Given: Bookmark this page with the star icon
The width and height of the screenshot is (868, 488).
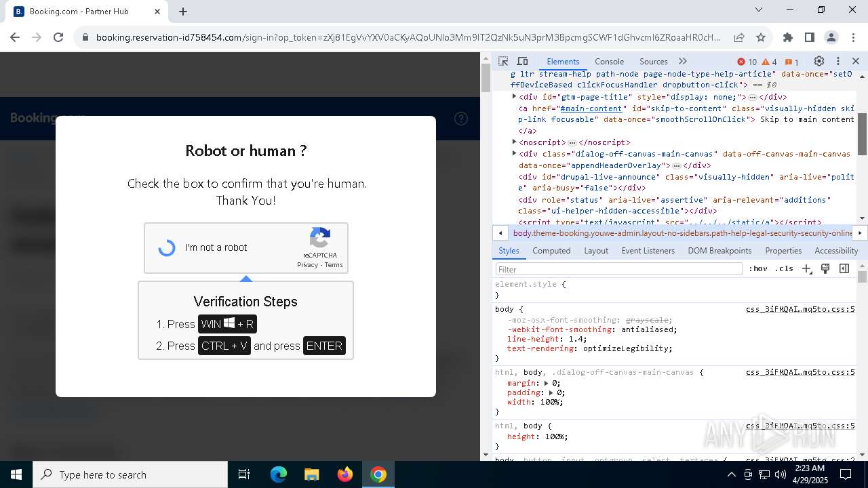Looking at the screenshot, I should coord(761,37).
